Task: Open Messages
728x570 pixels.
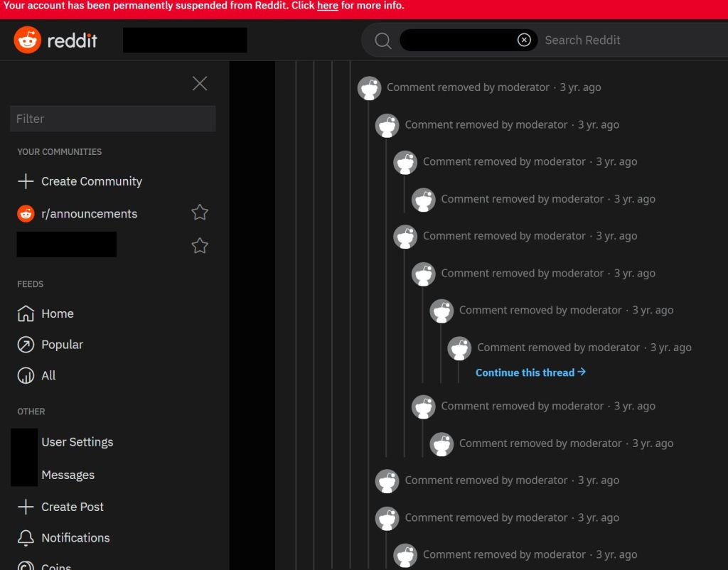Action: coord(68,475)
